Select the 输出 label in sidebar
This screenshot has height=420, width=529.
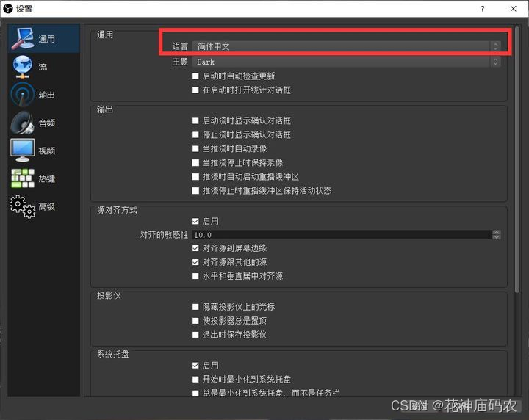tap(46, 95)
